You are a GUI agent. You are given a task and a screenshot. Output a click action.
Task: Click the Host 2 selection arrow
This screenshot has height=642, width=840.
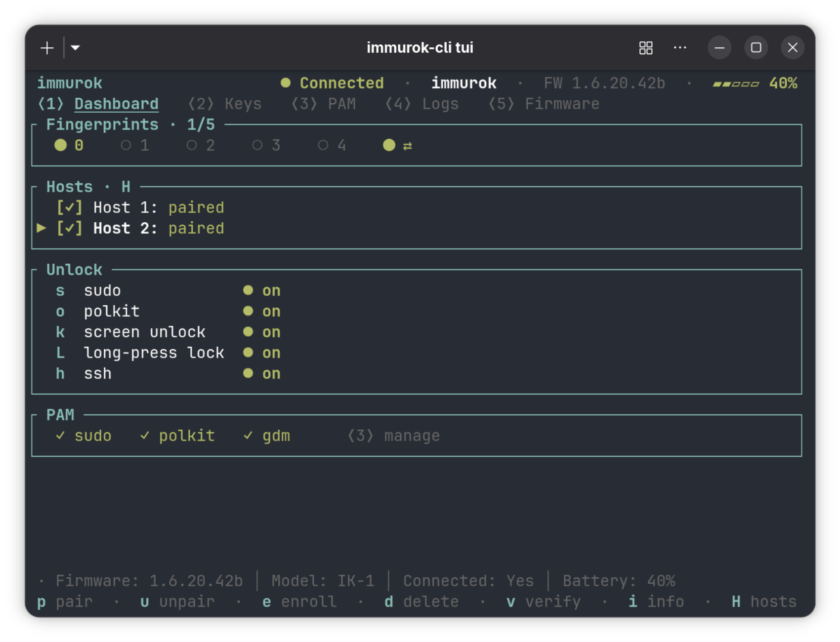(42, 228)
